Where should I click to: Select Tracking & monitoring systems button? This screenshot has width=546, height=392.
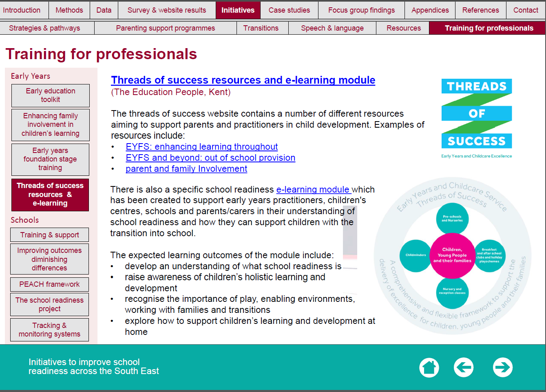pyautogui.click(x=49, y=330)
